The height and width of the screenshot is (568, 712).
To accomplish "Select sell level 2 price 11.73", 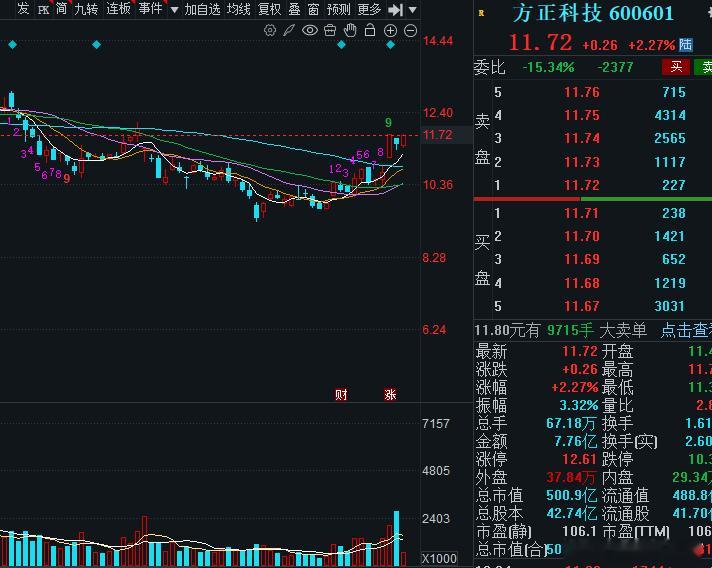I will pos(582,162).
